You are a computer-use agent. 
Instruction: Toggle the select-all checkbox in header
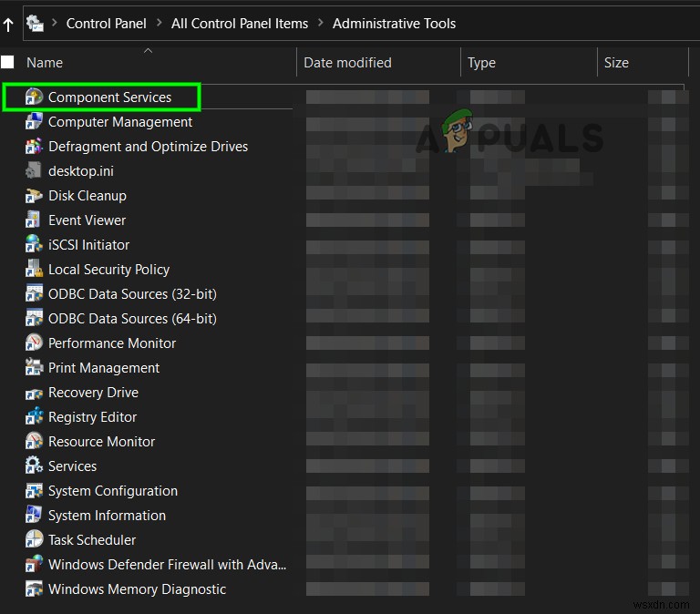(7, 62)
